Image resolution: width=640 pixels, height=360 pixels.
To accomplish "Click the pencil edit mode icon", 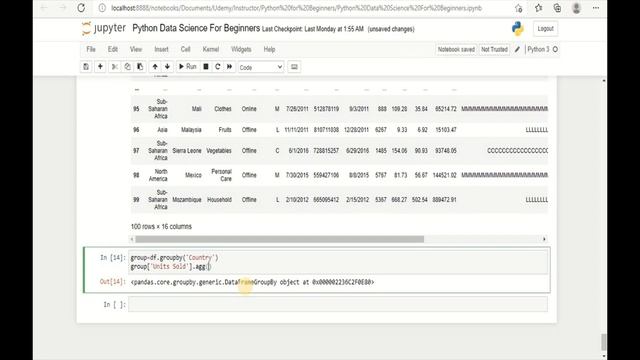I will coord(517,49).
